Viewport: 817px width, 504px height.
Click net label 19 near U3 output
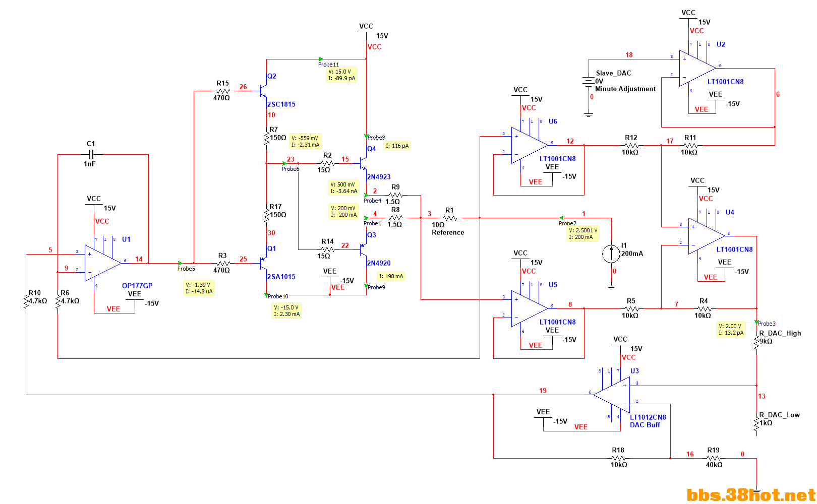tap(543, 391)
